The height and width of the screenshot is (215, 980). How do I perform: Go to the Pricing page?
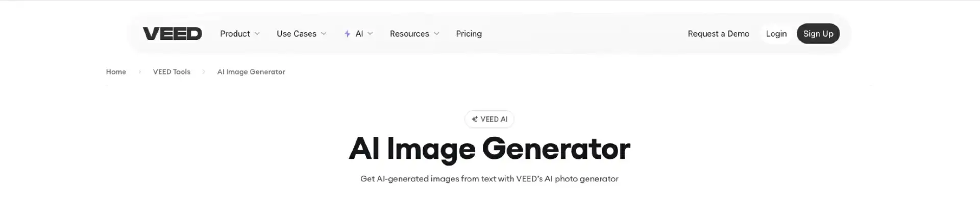pyautogui.click(x=469, y=34)
